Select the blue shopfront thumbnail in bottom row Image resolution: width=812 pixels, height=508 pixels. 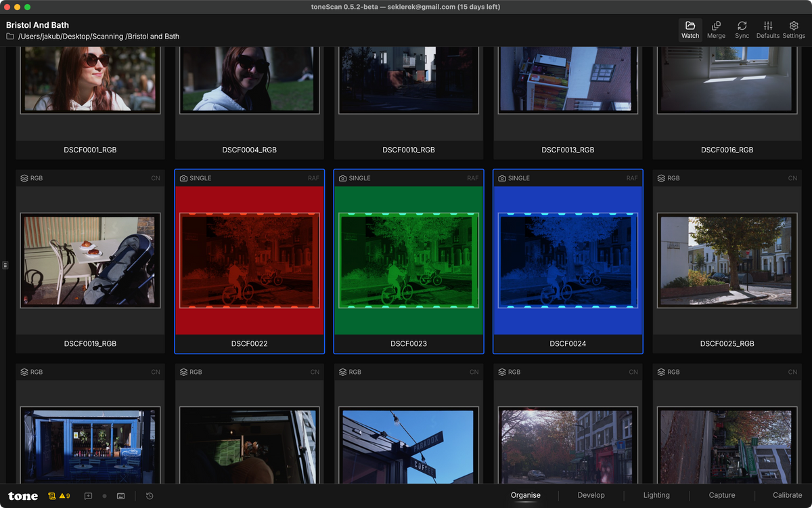pyautogui.click(x=90, y=445)
